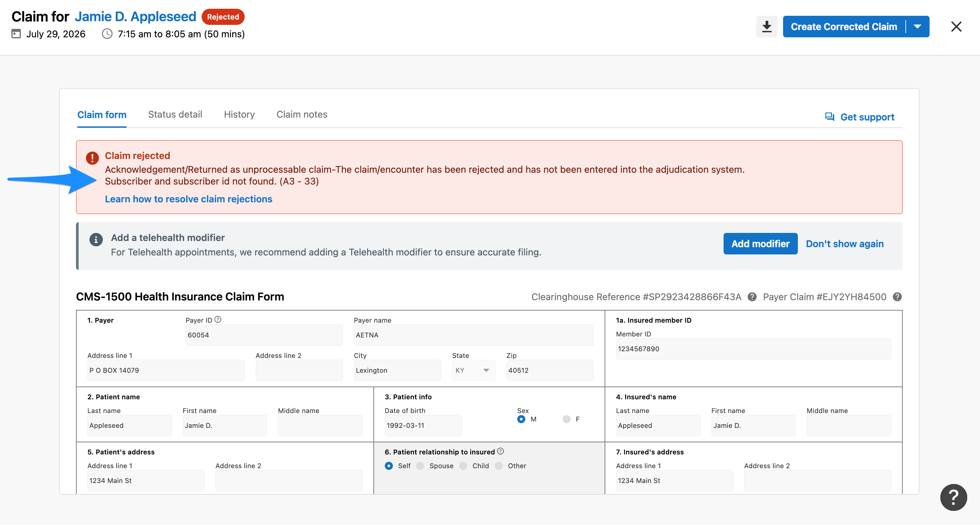Click the telehealth modifier info icon

pos(96,239)
